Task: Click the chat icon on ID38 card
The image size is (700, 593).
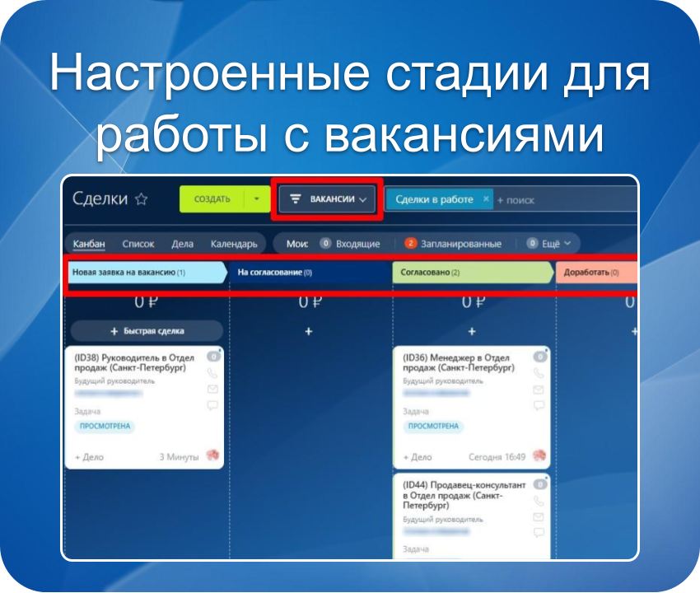Action: [x=212, y=405]
